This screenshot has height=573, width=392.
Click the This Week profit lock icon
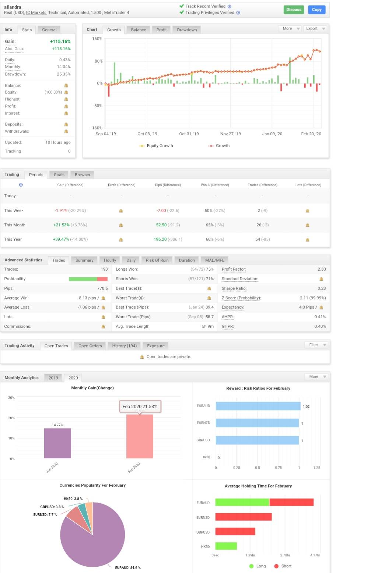coord(121,211)
